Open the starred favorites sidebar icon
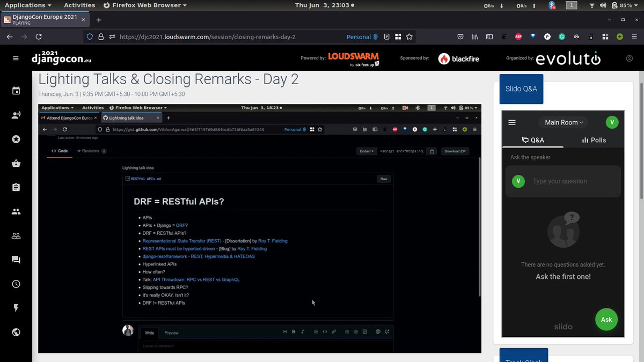 (x=16, y=139)
